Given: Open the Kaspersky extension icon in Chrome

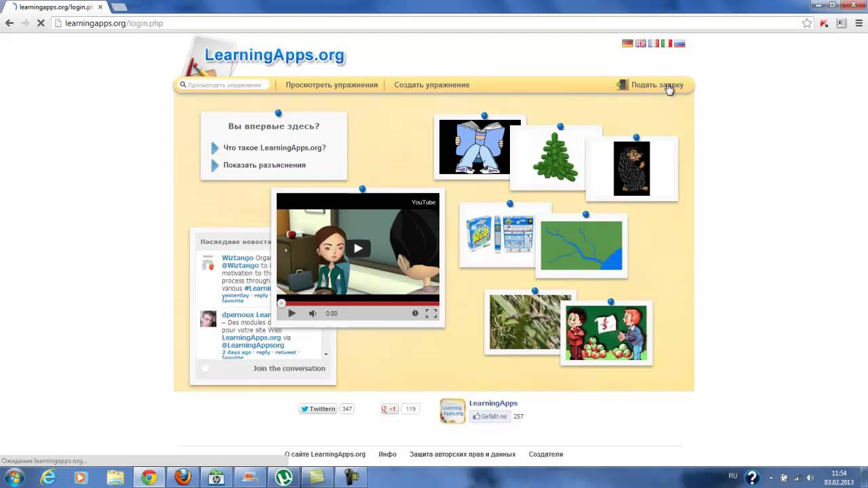Looking at the screenshot, I should [x=824, y=23].
